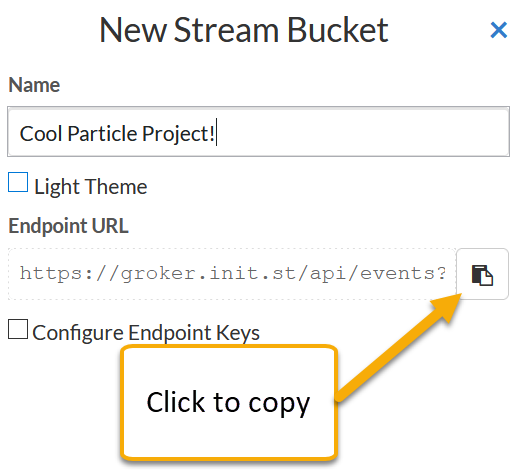The width and height of the screenshot is (521, 470).
Task: Copy the endpoint URL with the clipboard icon
Action: [x=482, y=274]
